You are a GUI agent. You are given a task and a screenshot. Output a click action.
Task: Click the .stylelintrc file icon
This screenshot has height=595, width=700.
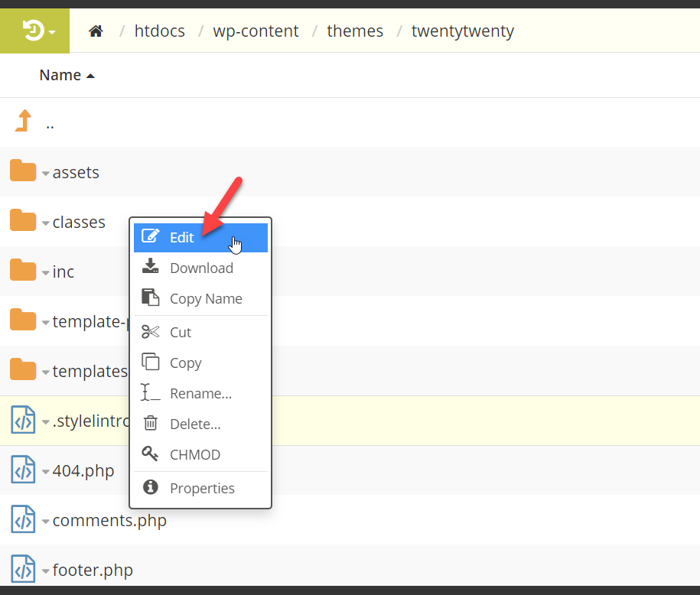(23, 420)
